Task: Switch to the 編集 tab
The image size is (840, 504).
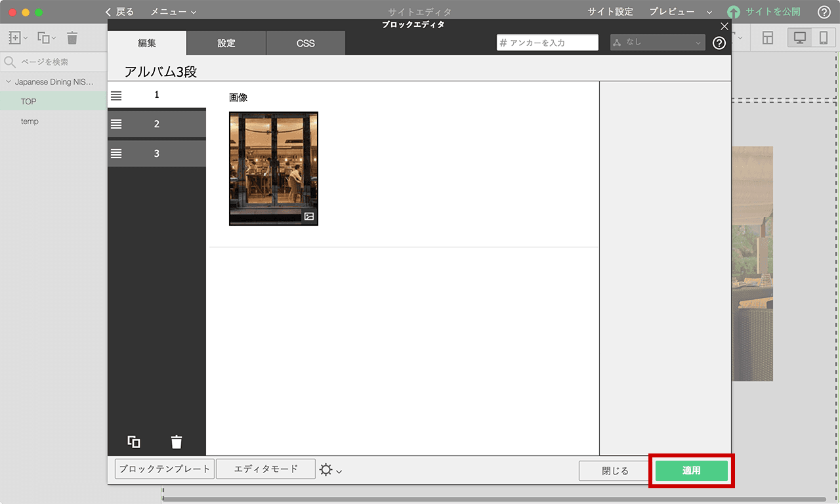Action: tap(147, 43)
